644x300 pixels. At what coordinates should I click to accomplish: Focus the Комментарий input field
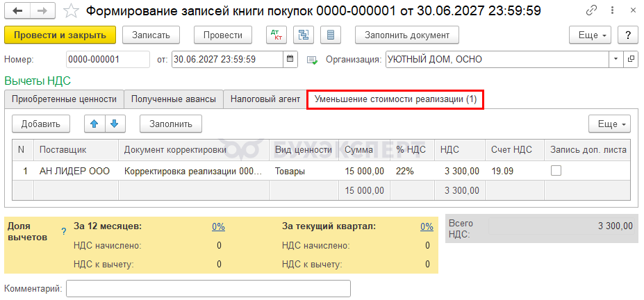(208, 288)
